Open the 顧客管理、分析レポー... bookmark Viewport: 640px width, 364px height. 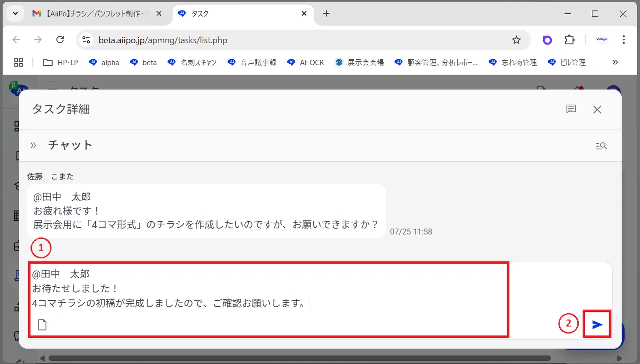pos(436,62)
